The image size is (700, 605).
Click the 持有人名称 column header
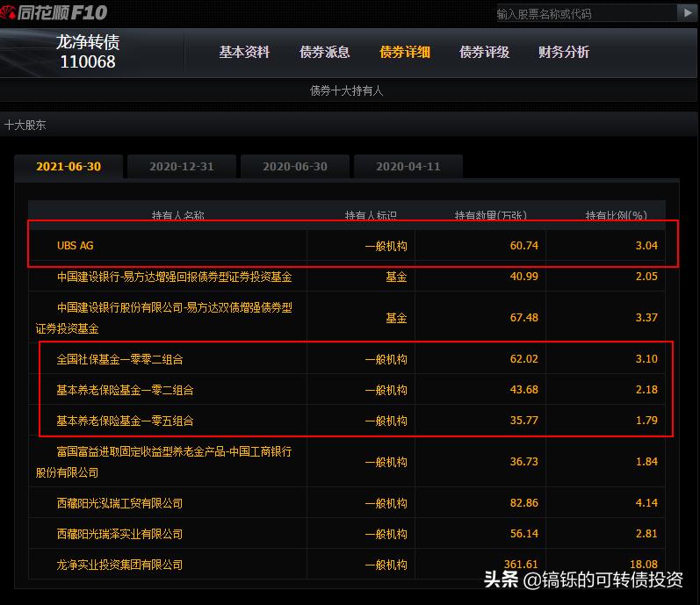[177, 215]
